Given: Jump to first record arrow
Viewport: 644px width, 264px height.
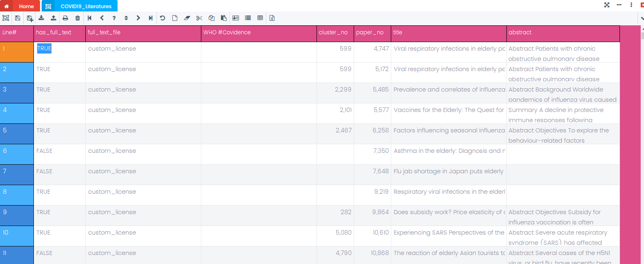Looking at the screenshot, I should click(x=89, y=18).
